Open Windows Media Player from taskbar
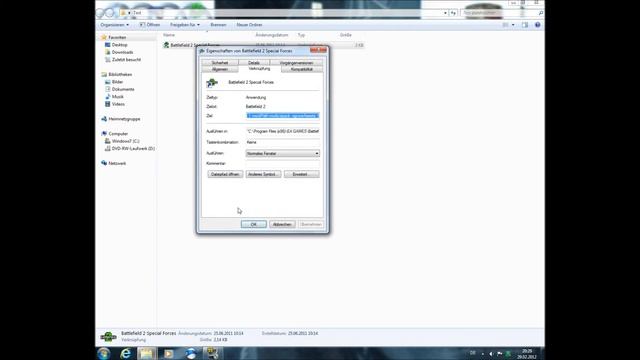 click(x=168, y=353)
